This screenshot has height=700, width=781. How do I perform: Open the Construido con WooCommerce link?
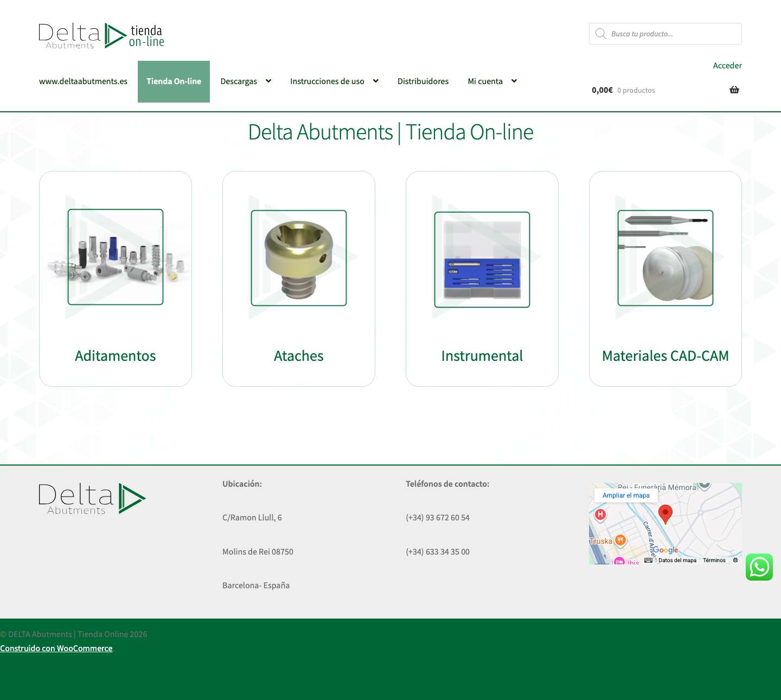click(56, 648)
